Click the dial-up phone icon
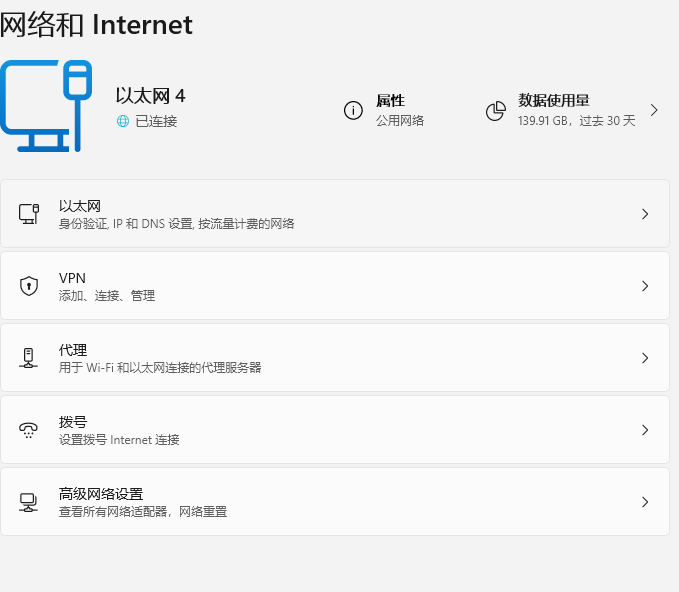 [x=29, y=430]
